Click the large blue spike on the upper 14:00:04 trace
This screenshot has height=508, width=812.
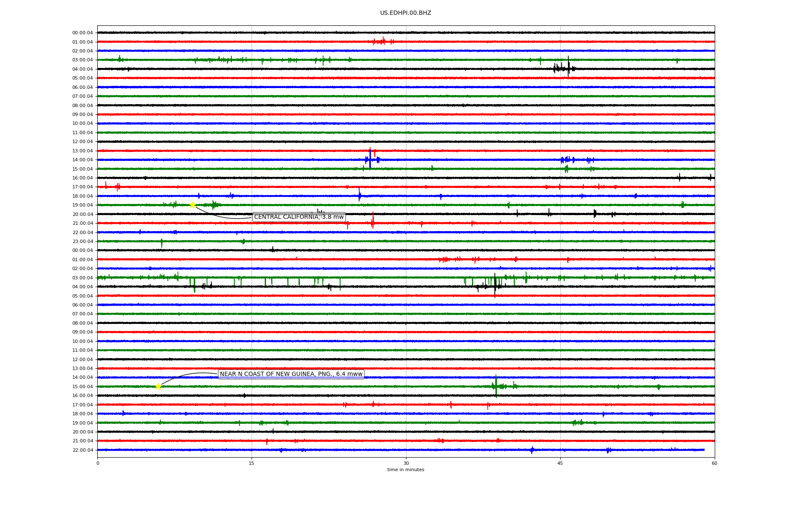370,158
